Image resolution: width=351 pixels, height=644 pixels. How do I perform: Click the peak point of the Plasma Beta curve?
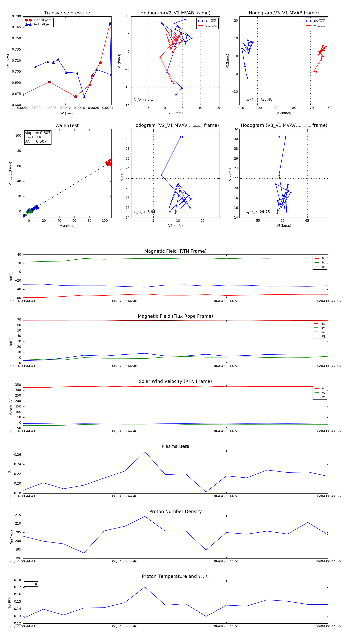point(145,452)
